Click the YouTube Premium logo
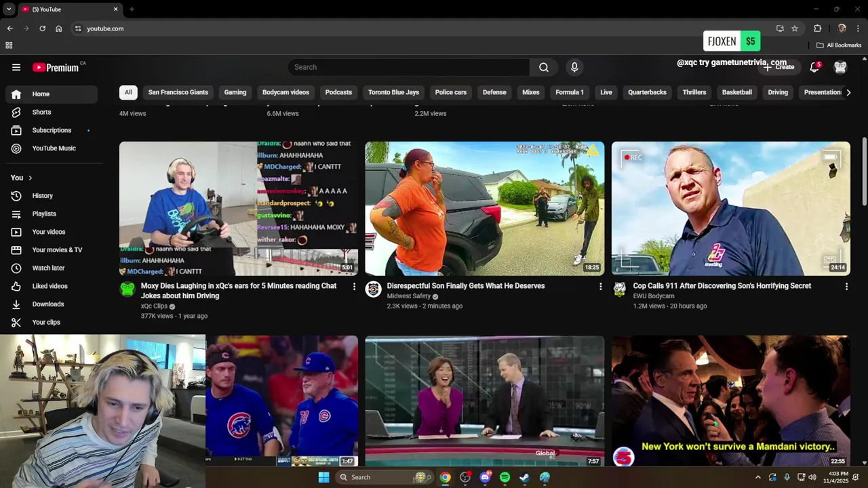The width and height of the screenshot is (868, 488). point(56,67)
